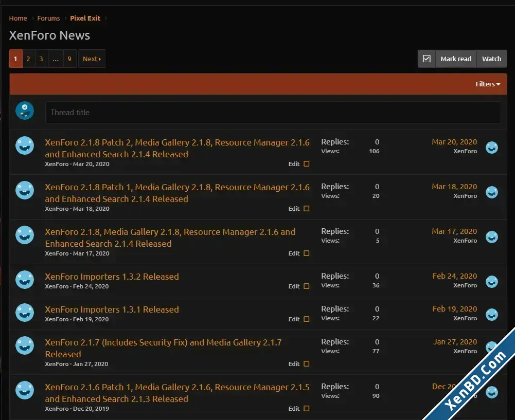Click your user avatar next to Thread title
The width and height of the screenshot is (515, 420).
pyautogui.click(x=25, y=111)
